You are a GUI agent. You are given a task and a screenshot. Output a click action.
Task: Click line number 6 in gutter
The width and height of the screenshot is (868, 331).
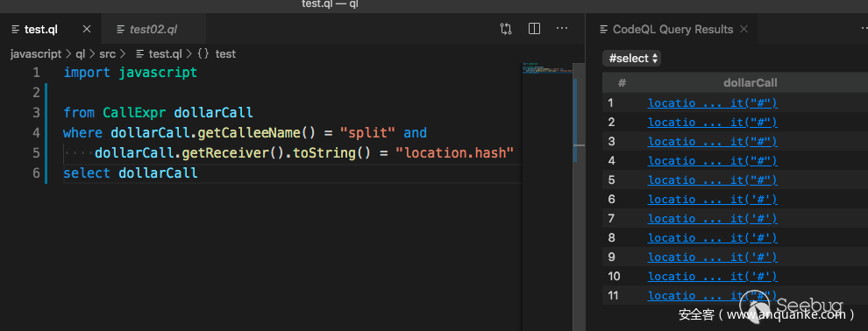[x=36, y=173]
